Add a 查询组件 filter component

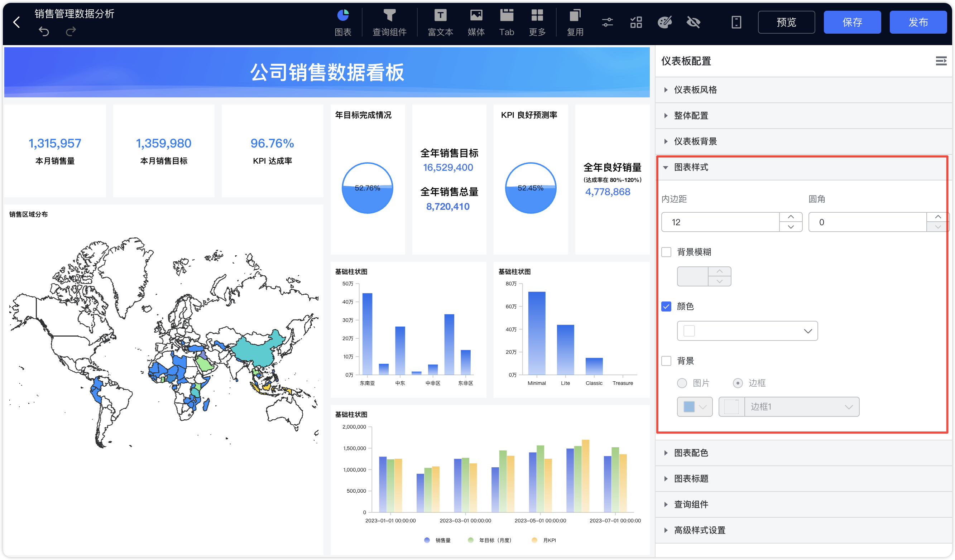point(389,23)
